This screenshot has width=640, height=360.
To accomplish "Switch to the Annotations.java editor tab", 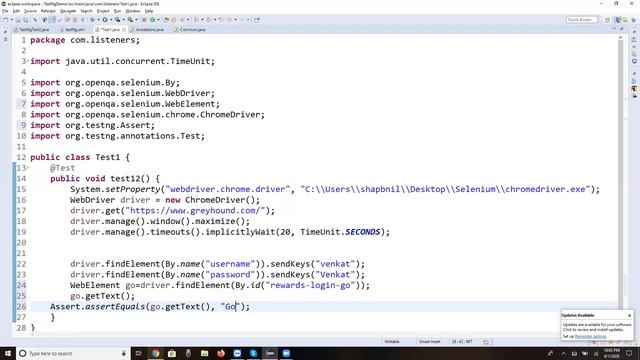I will [147, 30].
